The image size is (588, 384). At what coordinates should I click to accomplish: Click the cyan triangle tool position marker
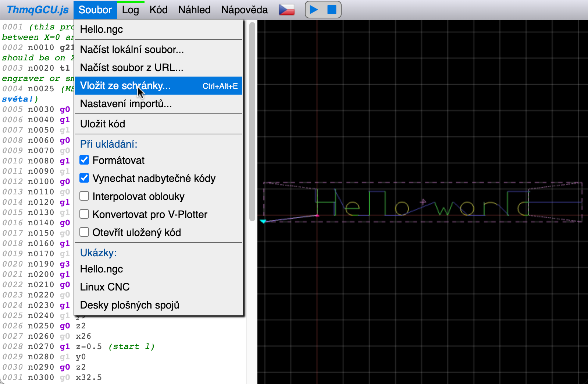click(263, 221)
